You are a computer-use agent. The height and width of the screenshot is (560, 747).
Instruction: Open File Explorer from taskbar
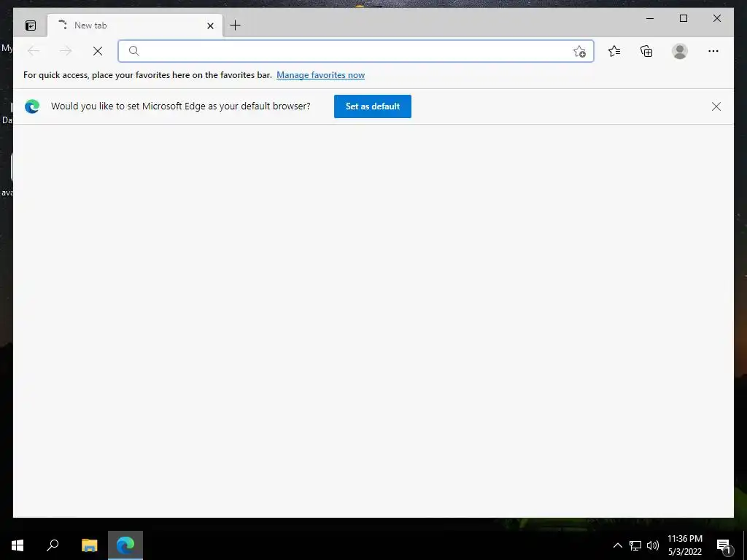[89, 545]
